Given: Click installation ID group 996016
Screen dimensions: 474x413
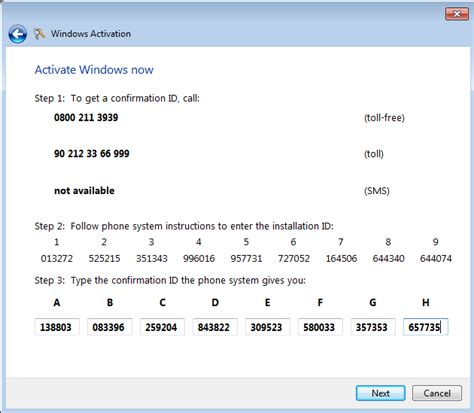Looking at the screenshot, I should pos(199,258).
